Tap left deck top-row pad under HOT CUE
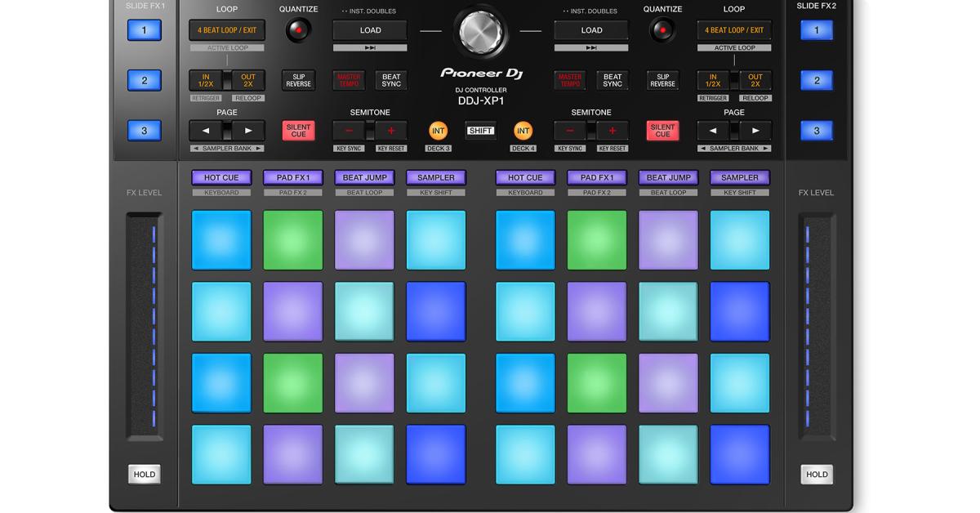Image resolution: width=980 pixels, height=513 pixels. (221, 240)
